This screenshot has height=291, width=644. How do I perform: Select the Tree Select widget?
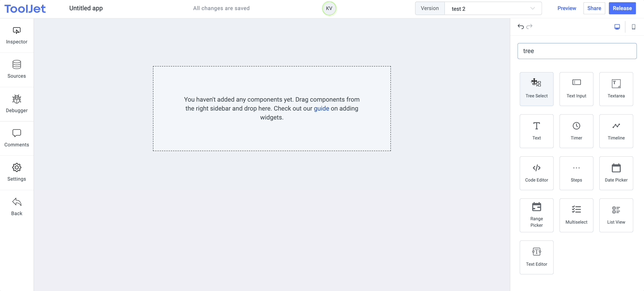[536, 89]
